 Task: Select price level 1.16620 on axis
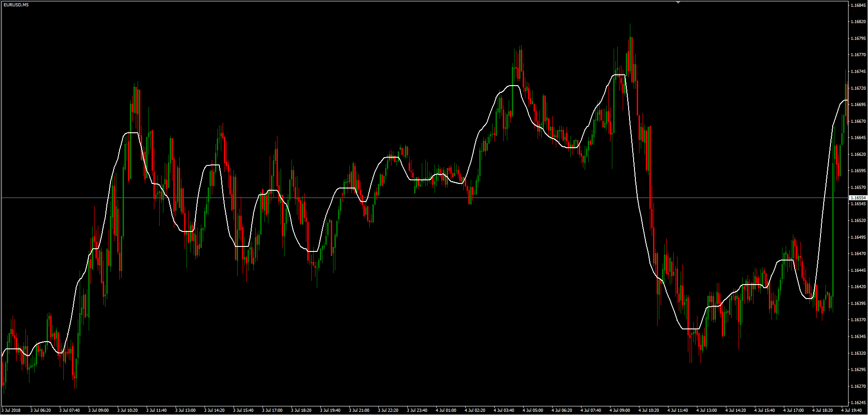coord(858,154)
